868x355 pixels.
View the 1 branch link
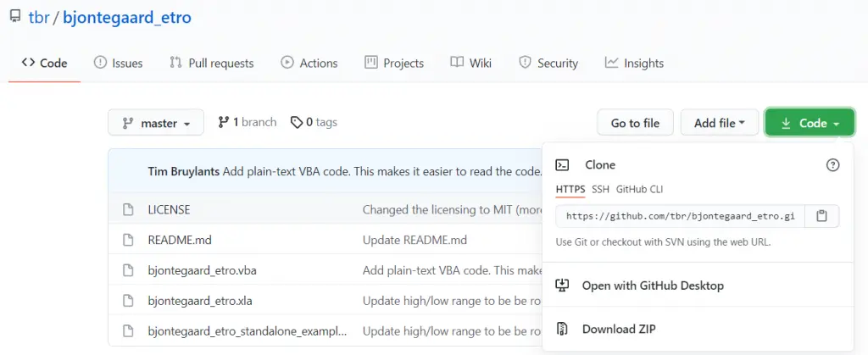coord(247,122)
